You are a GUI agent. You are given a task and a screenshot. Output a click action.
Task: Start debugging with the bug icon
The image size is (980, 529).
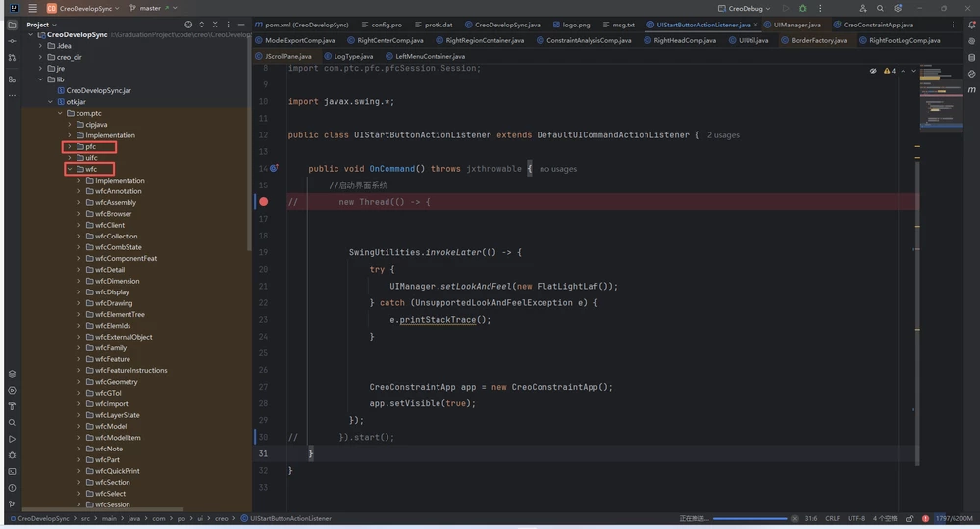[x=803, y=8]
